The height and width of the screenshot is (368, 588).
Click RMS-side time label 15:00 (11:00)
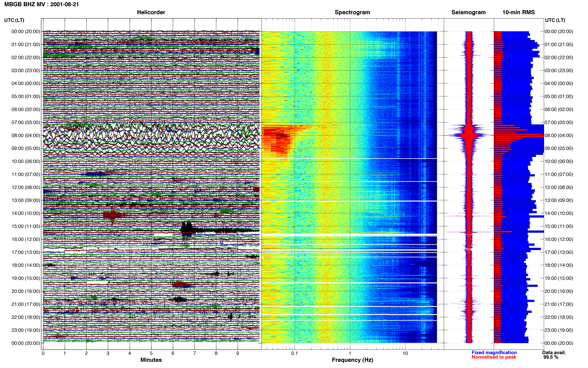coord(559,226)
